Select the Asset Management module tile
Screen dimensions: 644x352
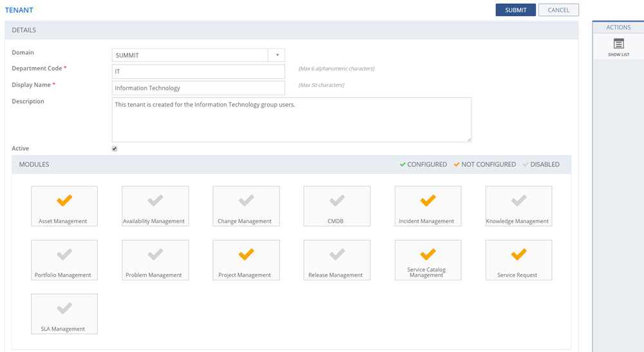tap(64, 206)
